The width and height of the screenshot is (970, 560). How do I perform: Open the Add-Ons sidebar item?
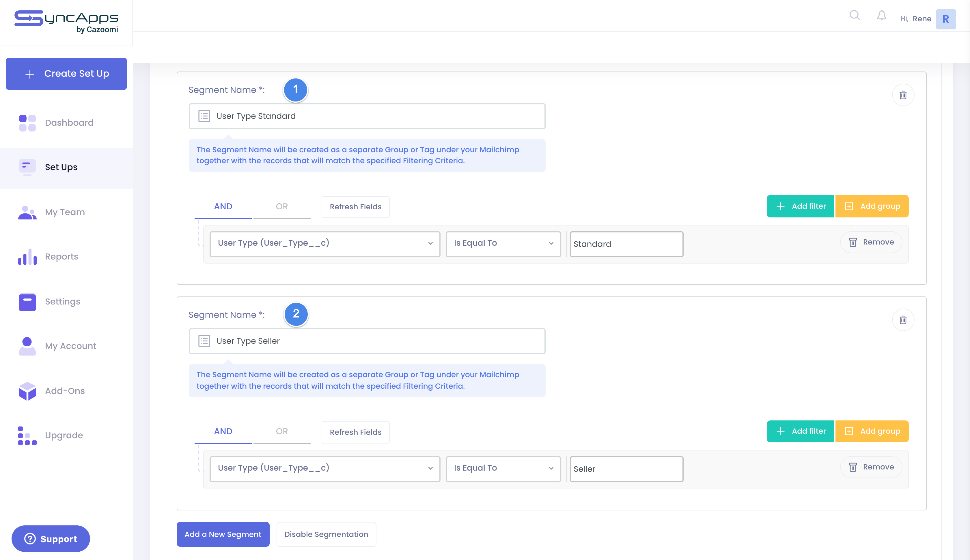65,391
